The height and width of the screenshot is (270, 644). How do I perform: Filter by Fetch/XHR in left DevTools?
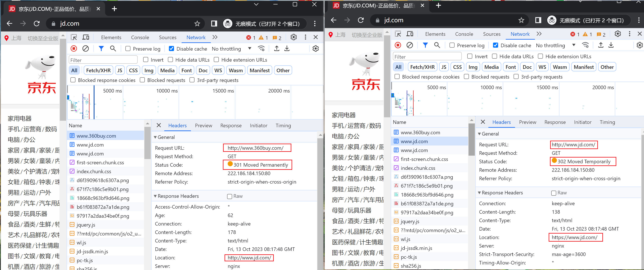pyautogui.click(x=98, y=70)
